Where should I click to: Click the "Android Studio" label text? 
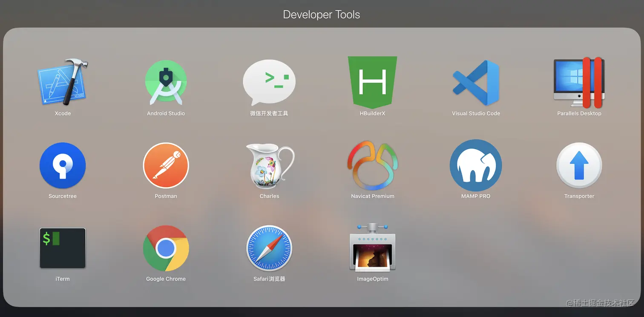[x=166, y=113]
